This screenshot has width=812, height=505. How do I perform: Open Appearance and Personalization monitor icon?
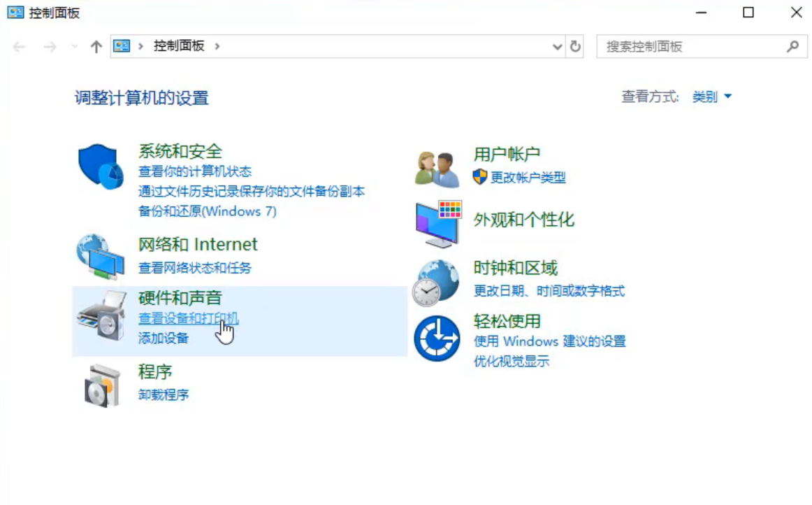click(438, 224)
